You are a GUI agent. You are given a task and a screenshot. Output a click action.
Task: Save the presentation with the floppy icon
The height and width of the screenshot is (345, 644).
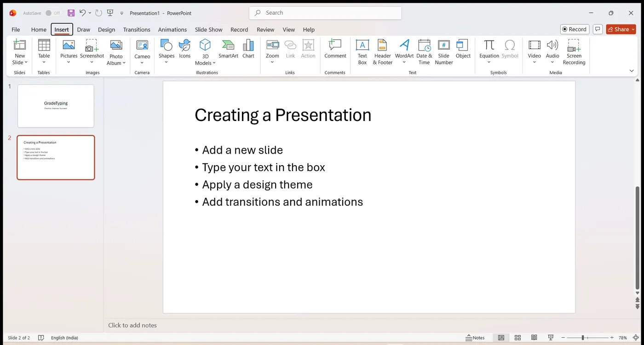coord(71,13)
